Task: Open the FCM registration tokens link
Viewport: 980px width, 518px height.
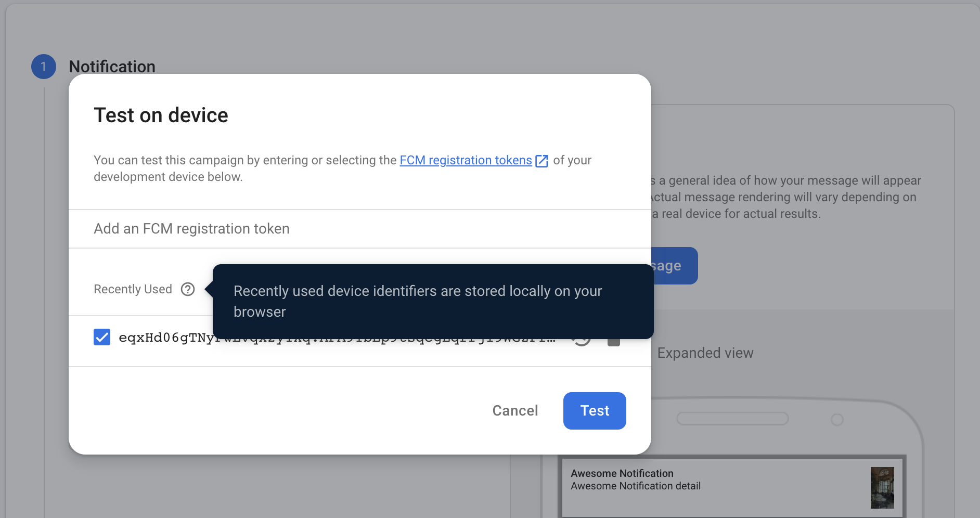Action: tap(466, 160)
